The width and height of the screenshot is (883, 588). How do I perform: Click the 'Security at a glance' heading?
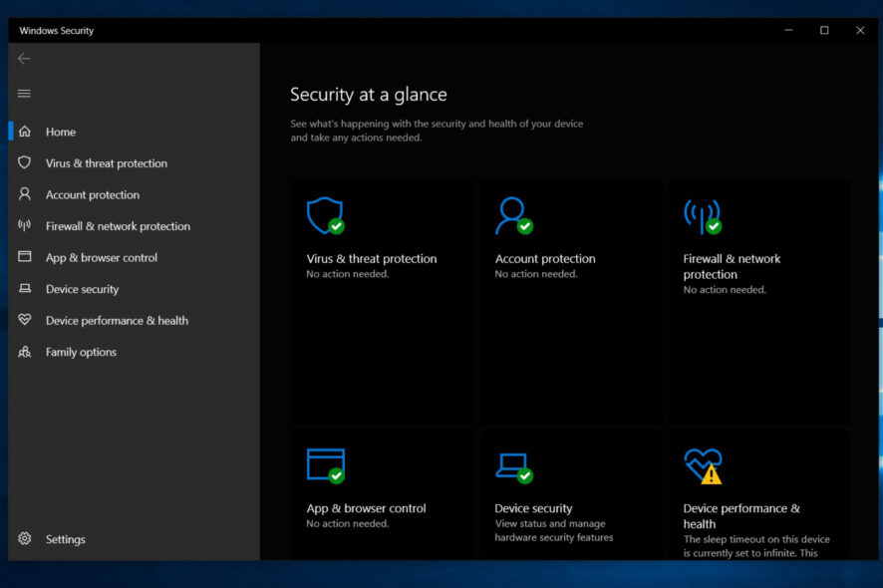pos(369,95)
